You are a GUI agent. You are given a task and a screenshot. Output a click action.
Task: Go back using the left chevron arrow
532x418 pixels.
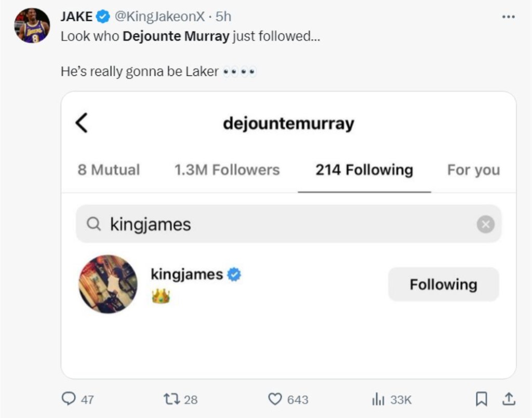tap(82, 123)
